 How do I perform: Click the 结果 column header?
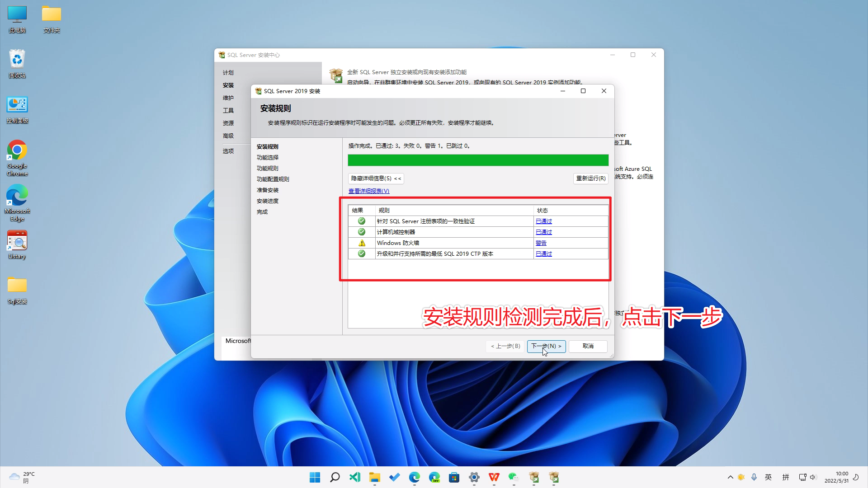(x=361, y=210)
